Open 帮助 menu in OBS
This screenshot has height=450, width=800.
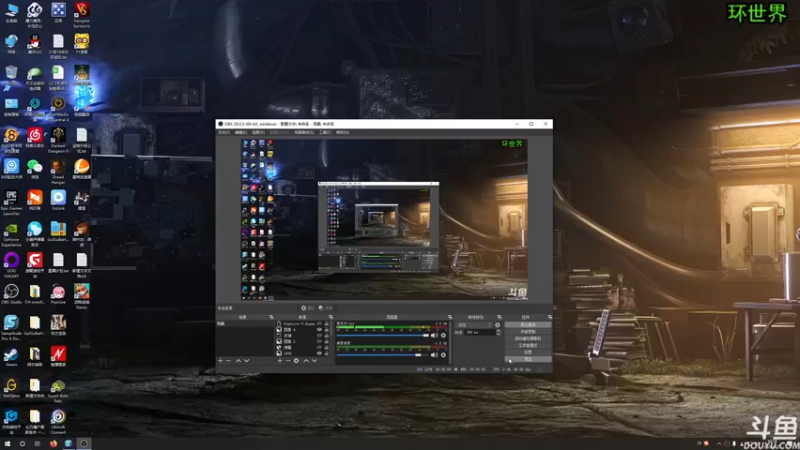coord(342,132)
